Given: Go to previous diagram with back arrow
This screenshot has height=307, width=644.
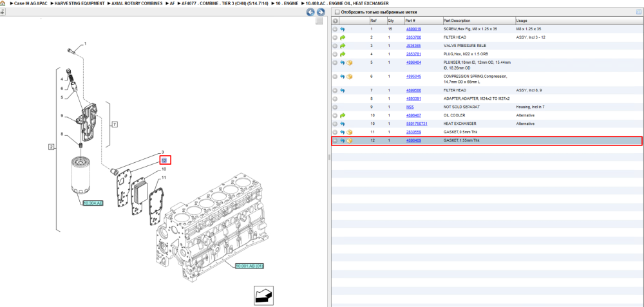Looking at the screenshot, I should tap(311, 12).
